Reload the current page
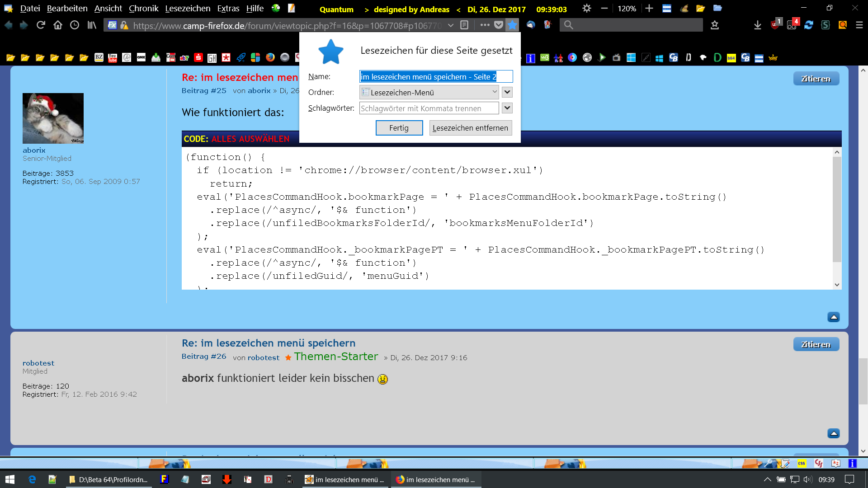 pyautogui.click(x=41, y=25)
